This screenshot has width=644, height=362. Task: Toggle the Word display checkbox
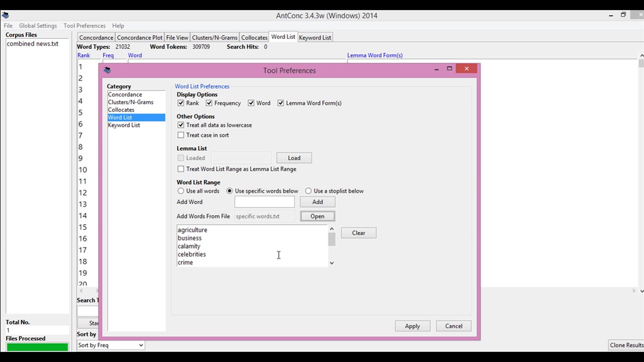[251, 103]
